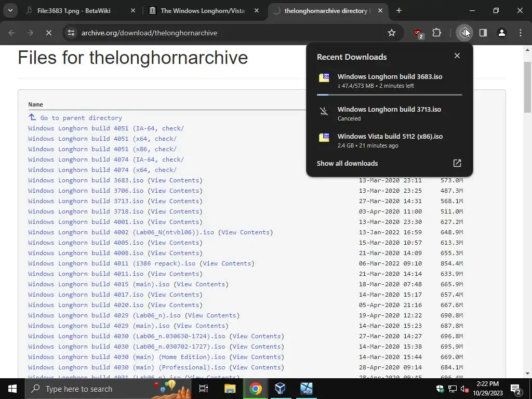Download Windows Longhorn build 3718.iso

[x=86, y=211]
